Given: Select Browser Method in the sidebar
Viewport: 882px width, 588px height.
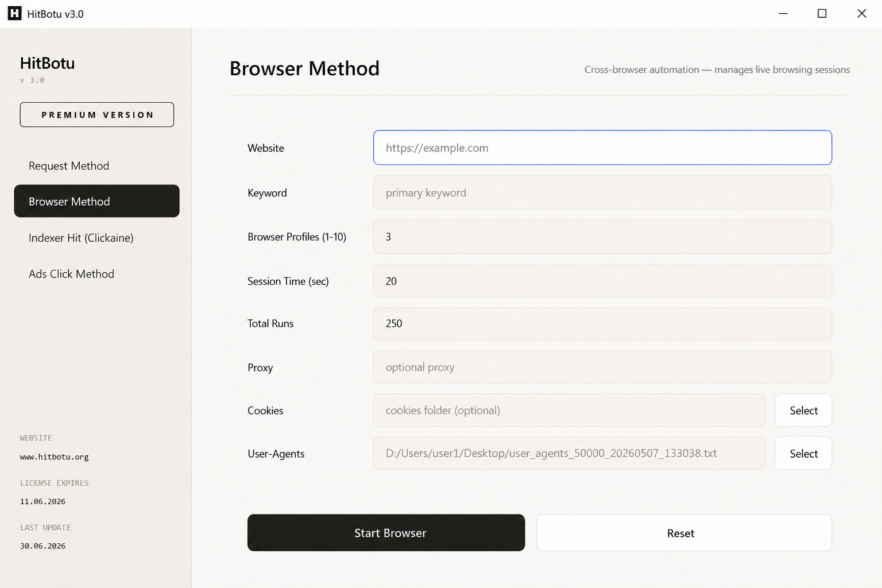Looking at the screenshot, I should point(96,201).
